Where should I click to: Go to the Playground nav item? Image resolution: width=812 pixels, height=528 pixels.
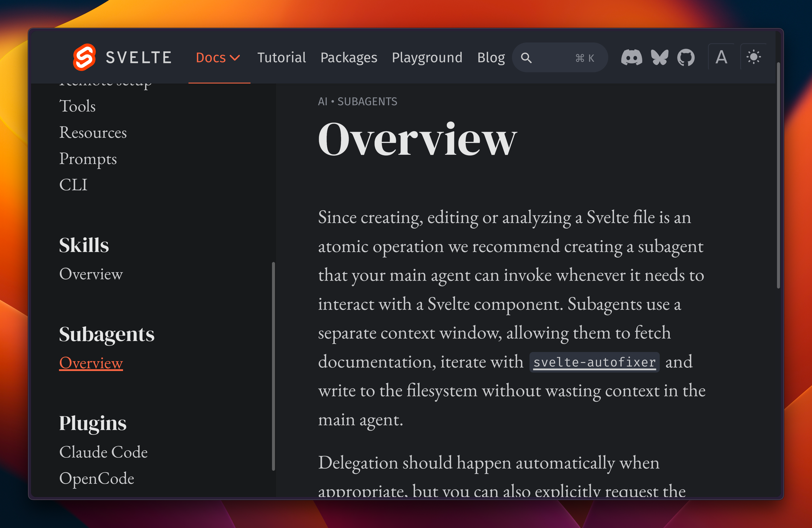click(x=427, y=57)
